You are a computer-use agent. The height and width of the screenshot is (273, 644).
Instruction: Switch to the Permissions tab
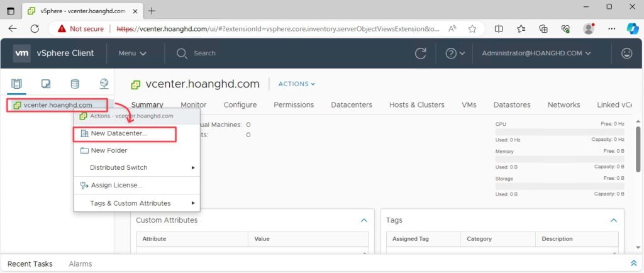pyautogui.click(x=294, y=104)
